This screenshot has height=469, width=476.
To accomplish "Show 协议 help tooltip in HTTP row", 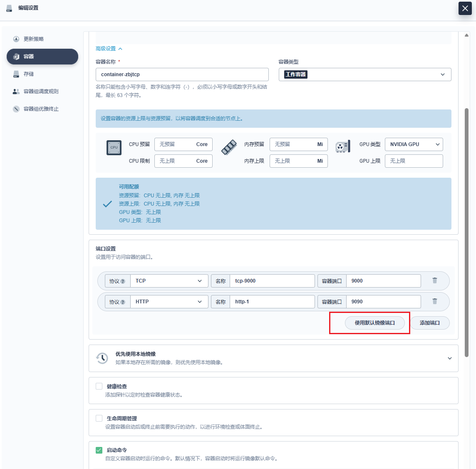I will click(x=123, y=302).
